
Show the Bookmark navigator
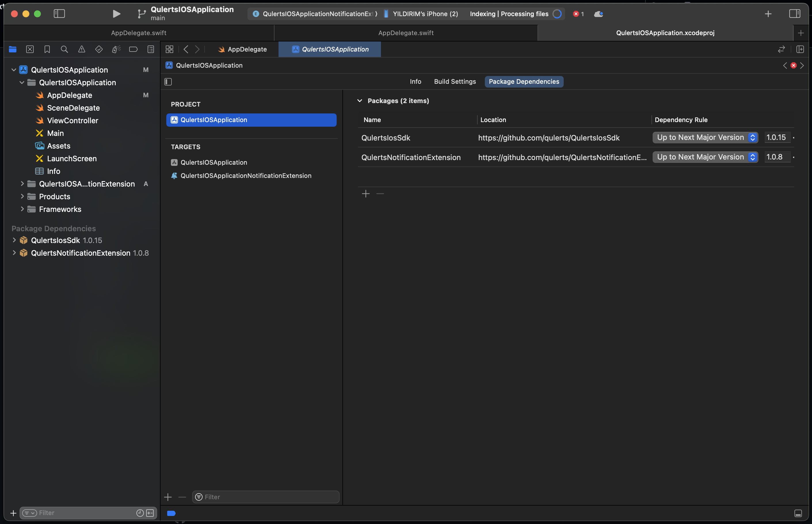47,49
